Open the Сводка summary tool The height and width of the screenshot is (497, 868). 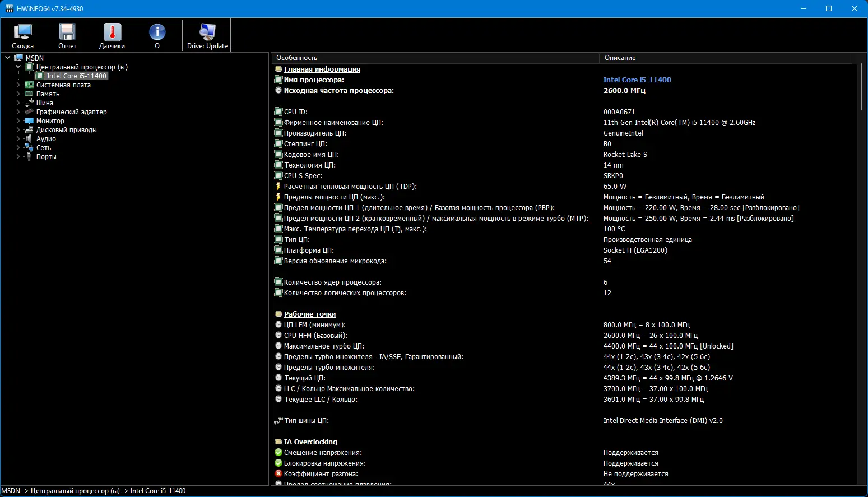click(23, 36)
